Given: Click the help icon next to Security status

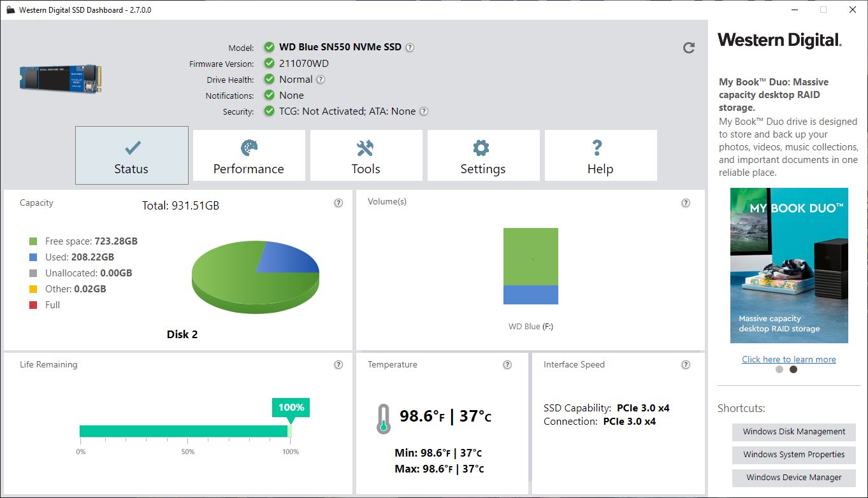Looking at the screenshot, I should click(424, 111).
